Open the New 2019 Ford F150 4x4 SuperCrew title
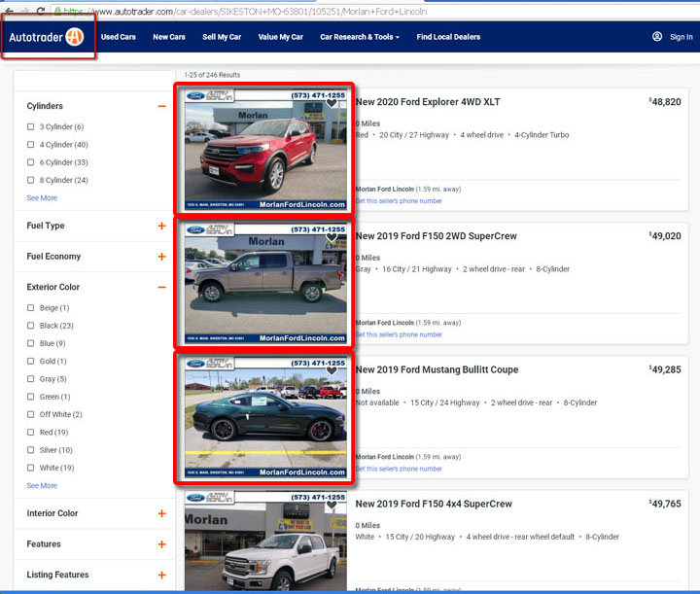This screenshot has height=594, width=700. (x=434, y=504)
